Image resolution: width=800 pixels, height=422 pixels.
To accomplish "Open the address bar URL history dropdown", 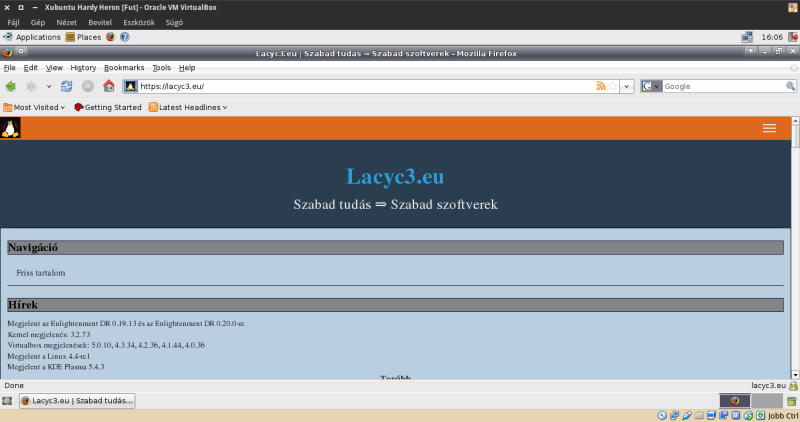I will (627, 86).
